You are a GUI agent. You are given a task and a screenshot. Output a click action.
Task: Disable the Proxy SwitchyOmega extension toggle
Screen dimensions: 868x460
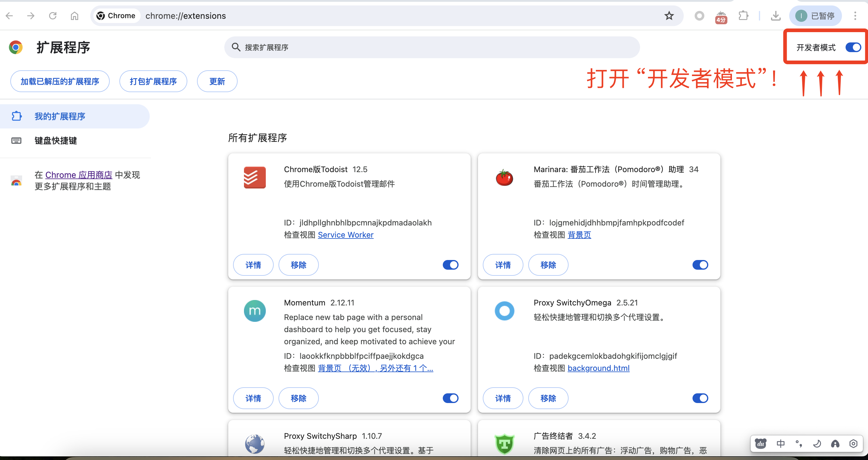[x=700, y=398]
